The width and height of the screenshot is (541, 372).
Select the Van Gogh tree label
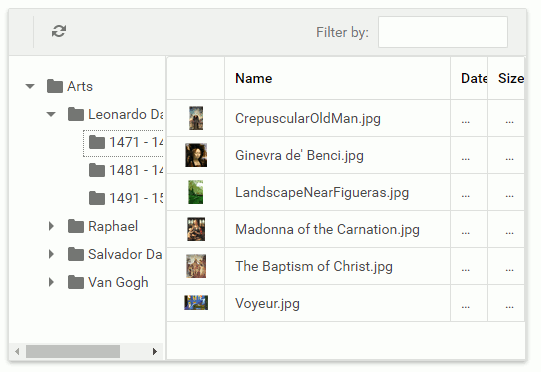point(118,282)
